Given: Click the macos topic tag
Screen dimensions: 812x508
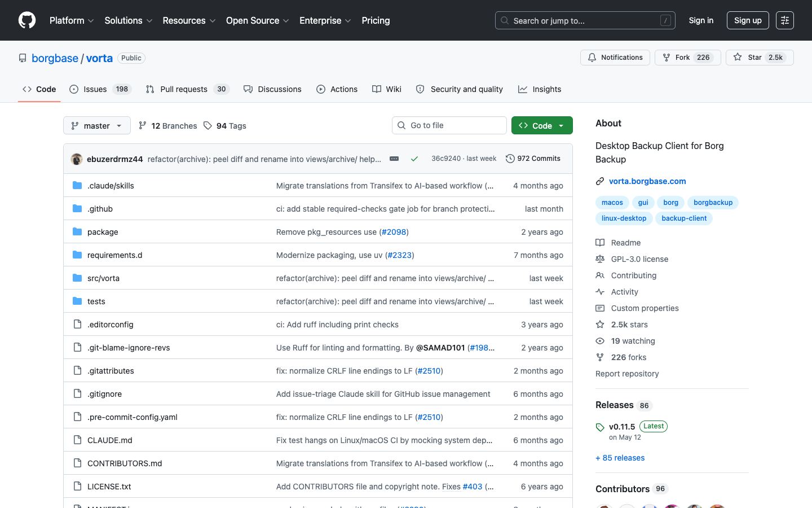Looking at the screenshot, I should coord(612,203).
